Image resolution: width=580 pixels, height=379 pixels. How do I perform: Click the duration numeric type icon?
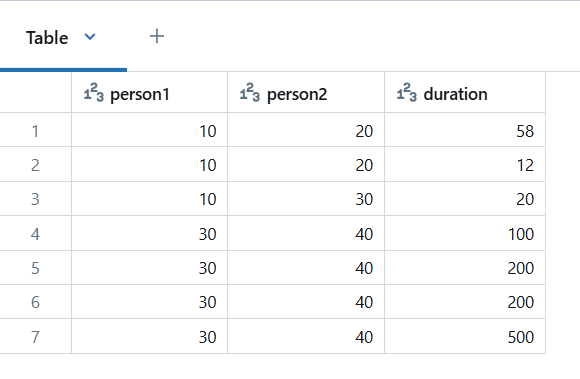coord(407,92)
